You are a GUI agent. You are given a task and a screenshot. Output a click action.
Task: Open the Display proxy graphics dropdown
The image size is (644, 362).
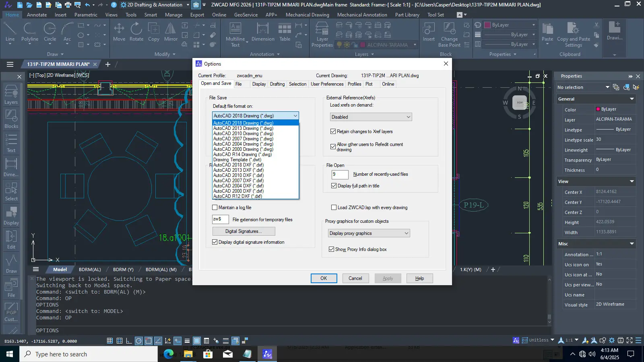click(369, 233)
